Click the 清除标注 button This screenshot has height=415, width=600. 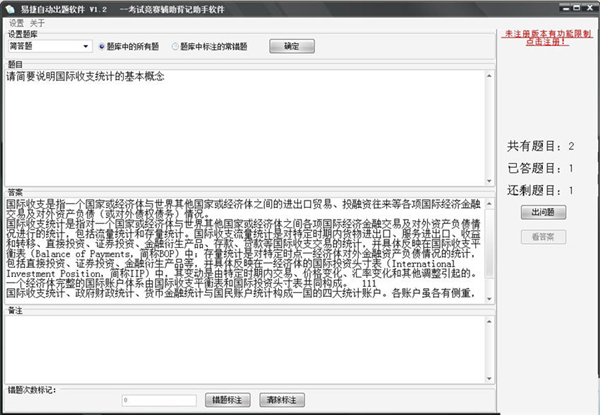(283, 399)
